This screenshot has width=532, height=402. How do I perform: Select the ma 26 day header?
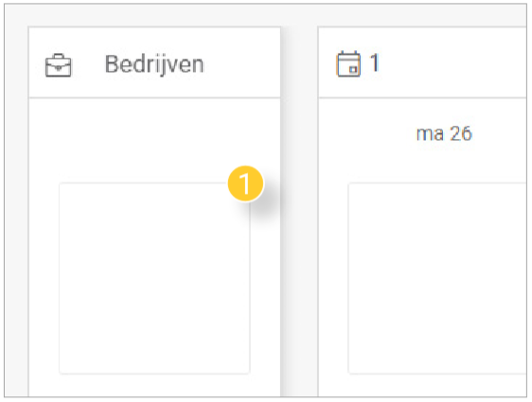tap(444, 133)
